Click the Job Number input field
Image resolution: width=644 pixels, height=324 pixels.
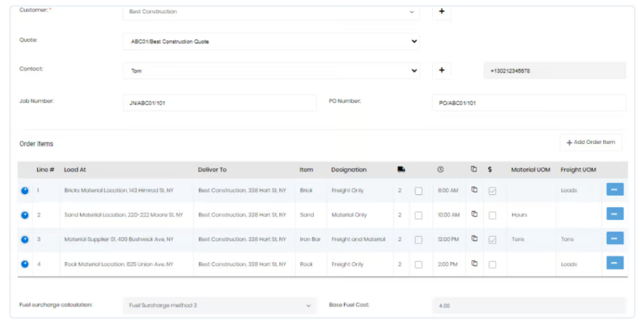click(x=219, y=103)
